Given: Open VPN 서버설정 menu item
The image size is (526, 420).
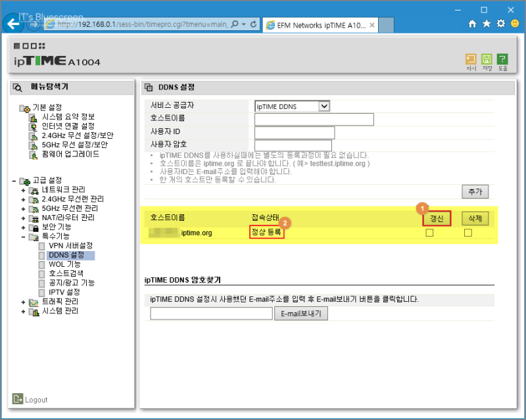Looking at the screenshot, I should coord(70,246).
